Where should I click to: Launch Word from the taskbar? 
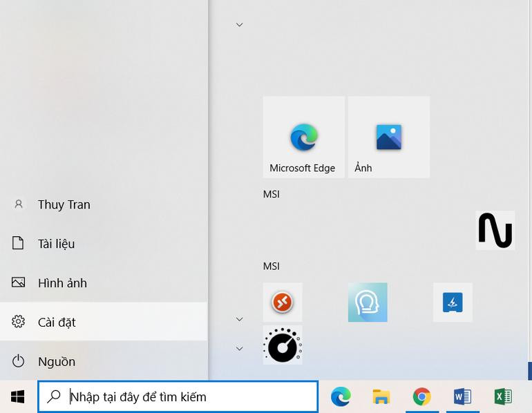pyautogui.click(x=462, y=396)
